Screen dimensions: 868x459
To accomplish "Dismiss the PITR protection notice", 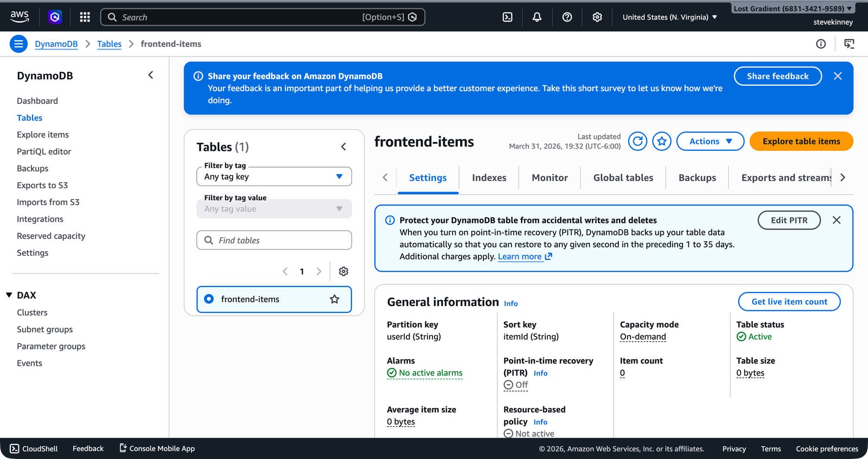I will coord(837,220).
